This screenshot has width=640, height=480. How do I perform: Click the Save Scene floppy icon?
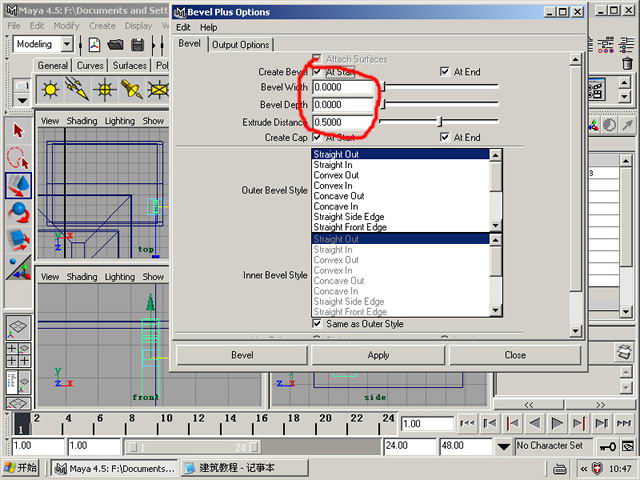tap(138, 45)
